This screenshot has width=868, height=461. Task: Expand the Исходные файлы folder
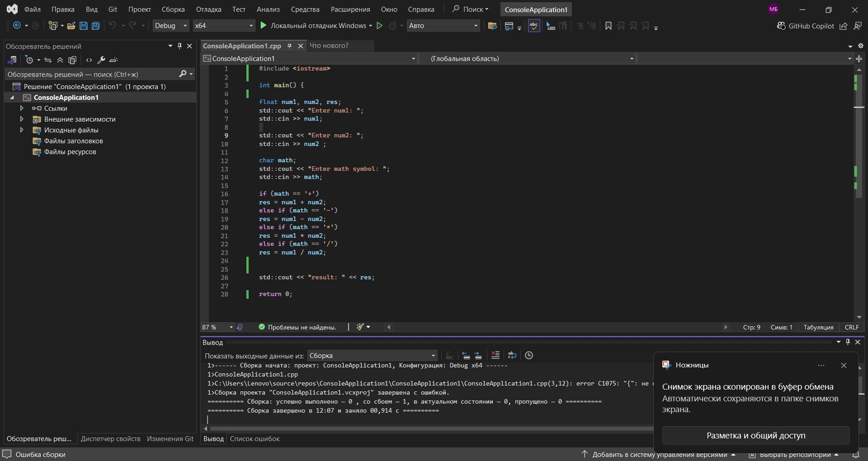click(x=22, y=130)
